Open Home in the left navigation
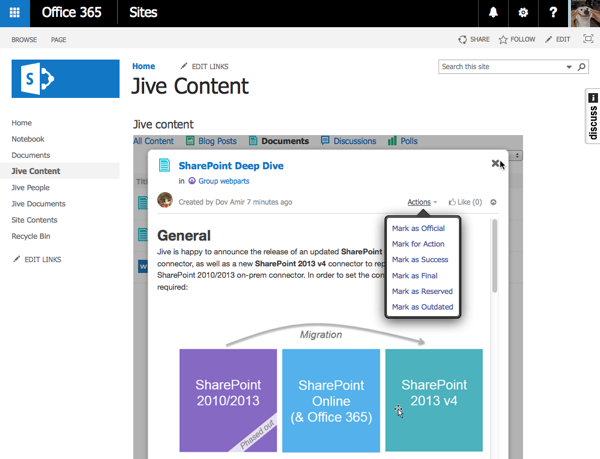600x459 pixels. click(x=21, y=123)
